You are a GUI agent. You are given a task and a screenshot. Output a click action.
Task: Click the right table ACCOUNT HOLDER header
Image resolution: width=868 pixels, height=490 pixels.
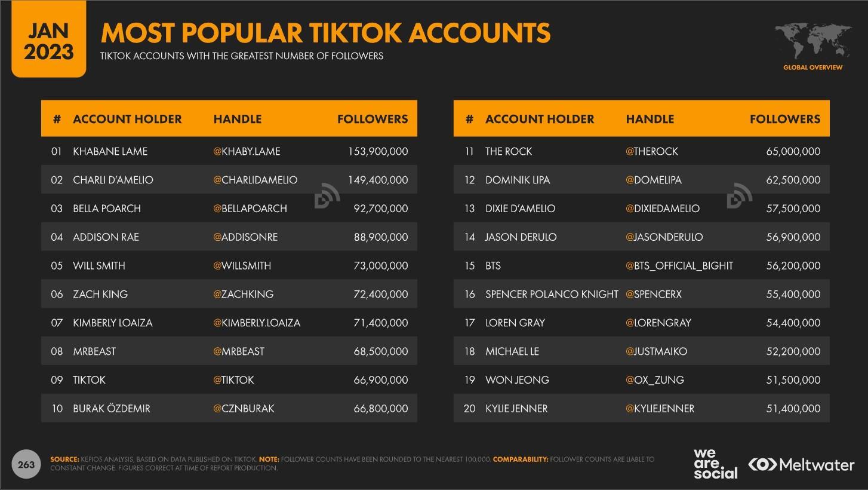pyautogui.click(x=540, y=119)
